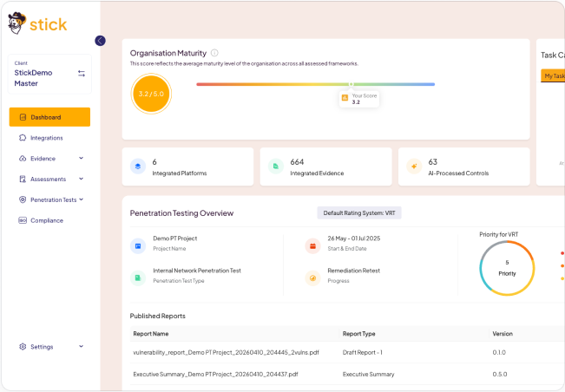Collapse the sidebar with the round arrow button
This screenshot has height=392, width=565.
100,41
